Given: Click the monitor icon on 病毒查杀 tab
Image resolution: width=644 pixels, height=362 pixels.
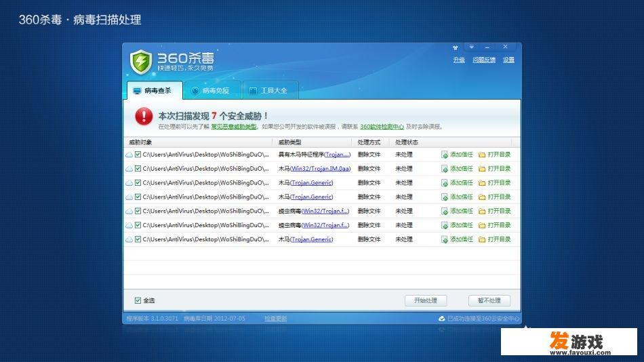Looking at the screenshot, I should (137, 90).
